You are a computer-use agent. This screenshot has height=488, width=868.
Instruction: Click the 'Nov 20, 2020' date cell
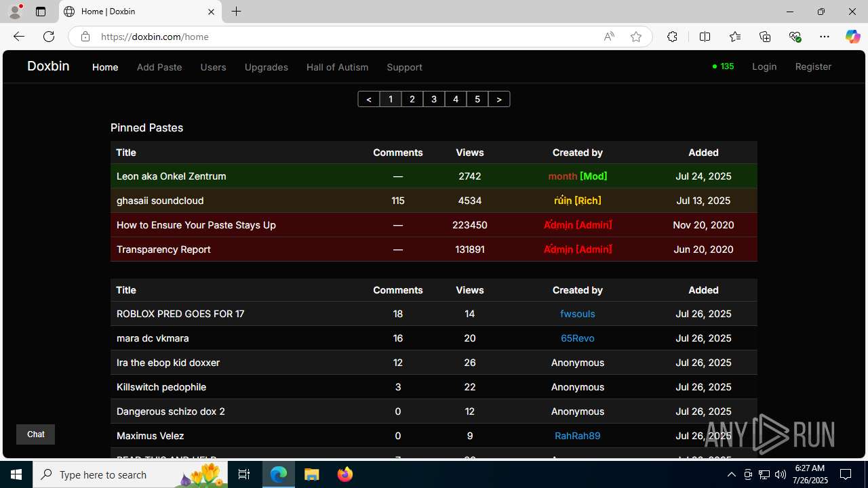(x=703, y=225)
